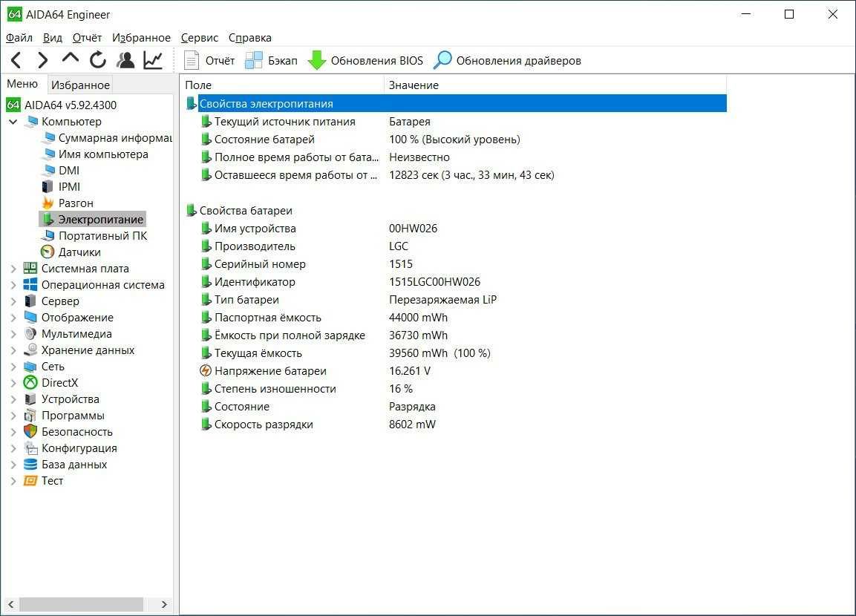Open the Вид menu
Viewport: 856px width, 616px height.
pos(53,38)
